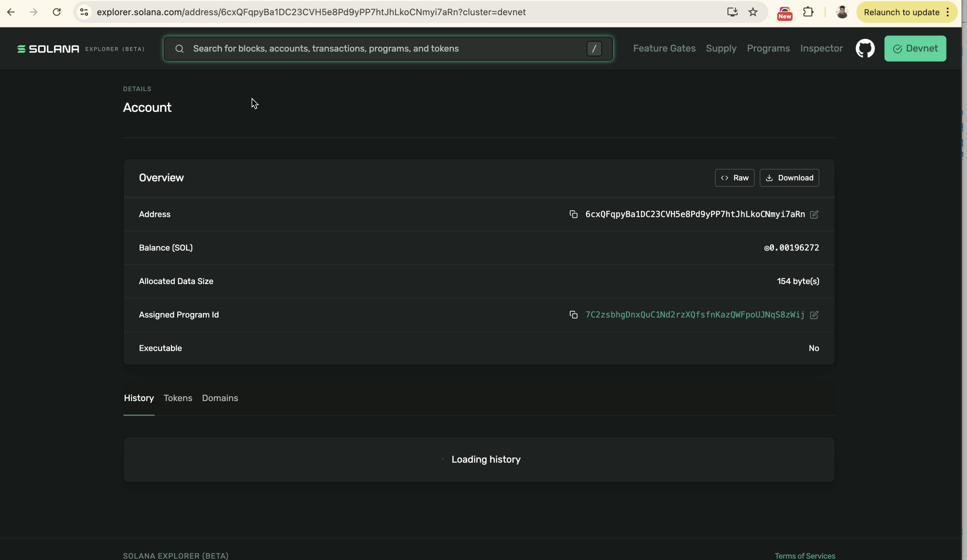Image resolution: width=967 pixels, height=560 pixels.
Task: Bookmark this page with star icon
Action: pyautogui.click(x=753, y=12)
